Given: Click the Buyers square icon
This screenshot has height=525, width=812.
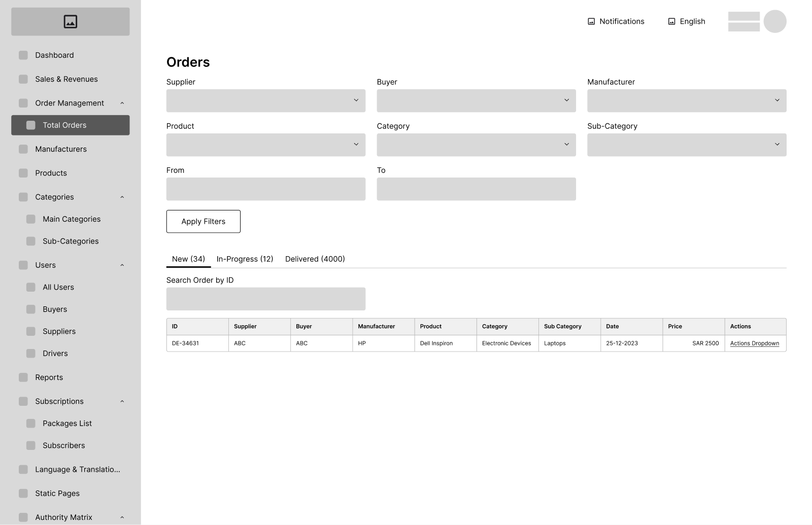Looking at the screenshot, I should 31,309.
